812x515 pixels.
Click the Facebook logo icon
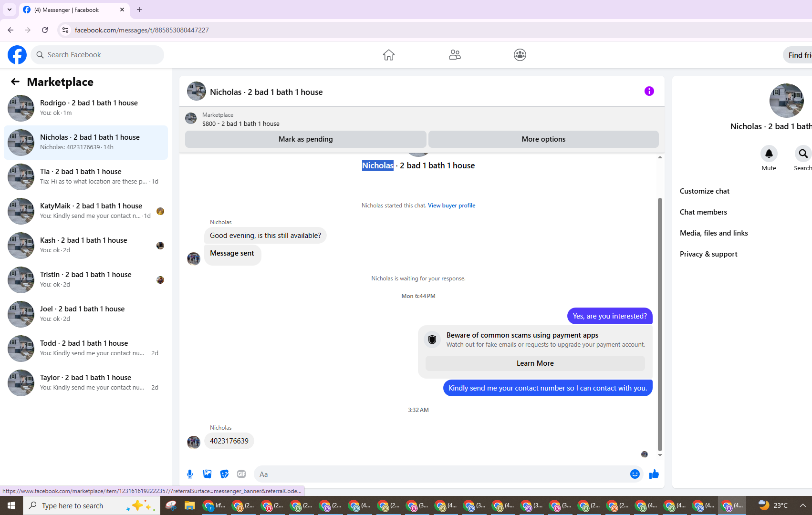coord(17,55)
